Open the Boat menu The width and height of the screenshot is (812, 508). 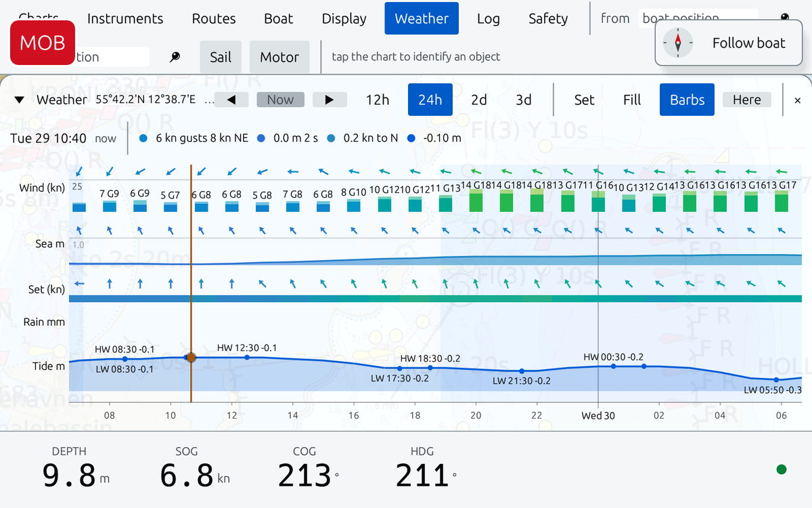(x=279, y=18)
